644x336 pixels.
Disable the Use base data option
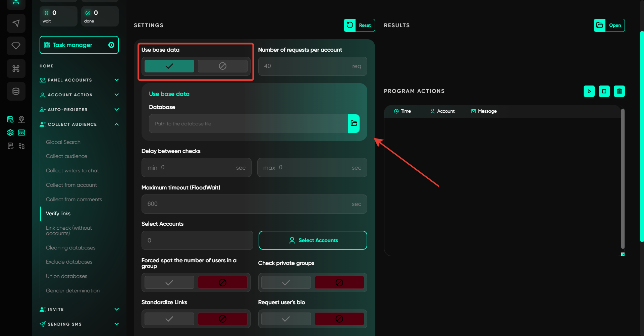(x=222, y=66)
